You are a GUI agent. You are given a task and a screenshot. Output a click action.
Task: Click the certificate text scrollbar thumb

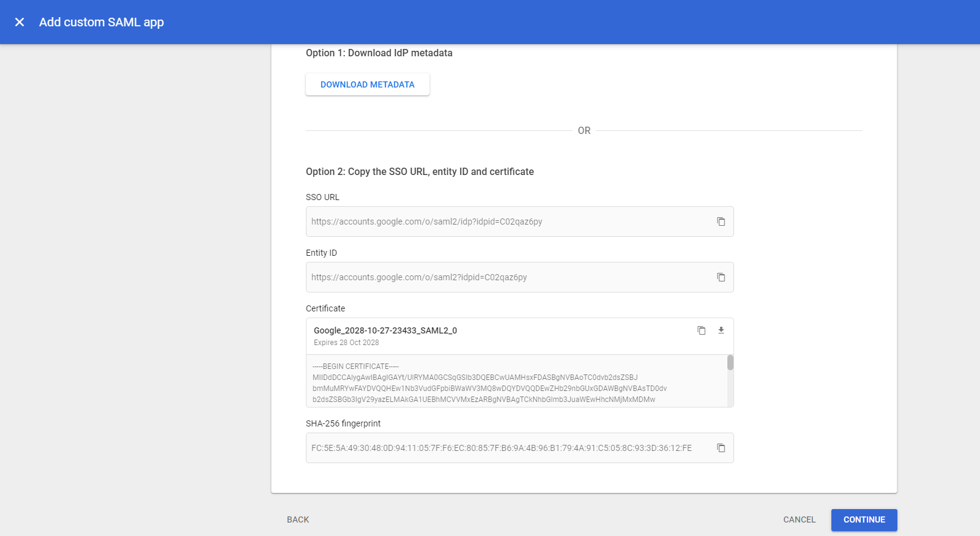point(730,363)
